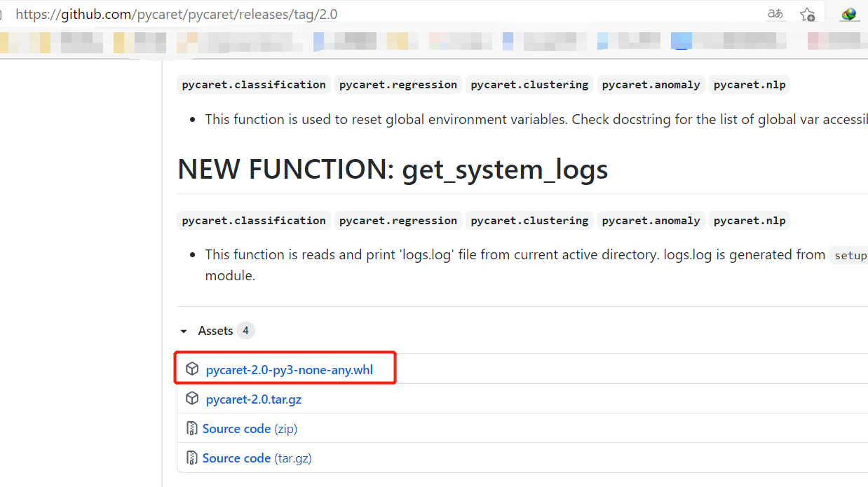
Task: Select the pycaret.nlp topic label
Action: pyautogui.click(x=749, y=84)
